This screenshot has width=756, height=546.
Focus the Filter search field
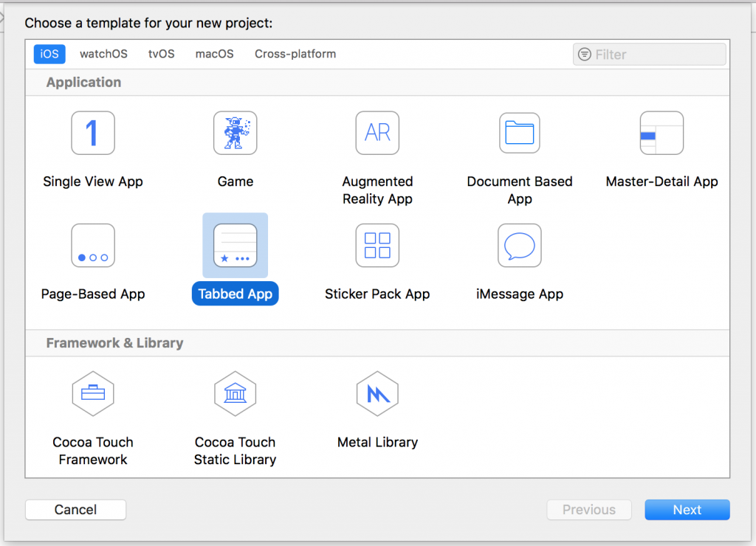[650, 55]
